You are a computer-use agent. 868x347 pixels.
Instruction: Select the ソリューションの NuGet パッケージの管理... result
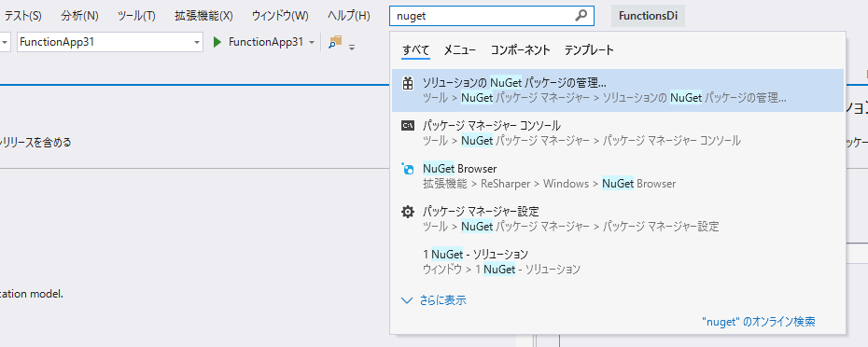[618, 90]
